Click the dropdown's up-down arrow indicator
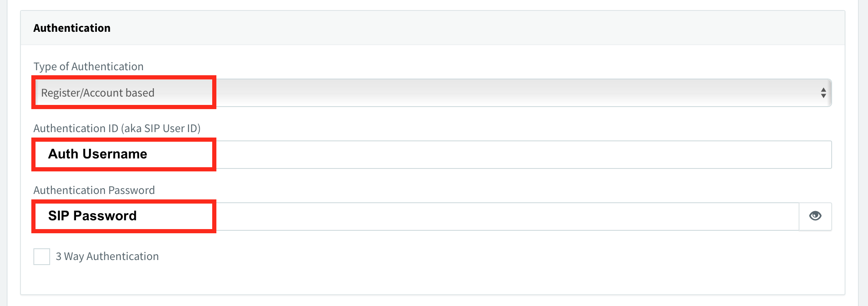The width and height of the screenshot is (868, 306). click(823, 93)
